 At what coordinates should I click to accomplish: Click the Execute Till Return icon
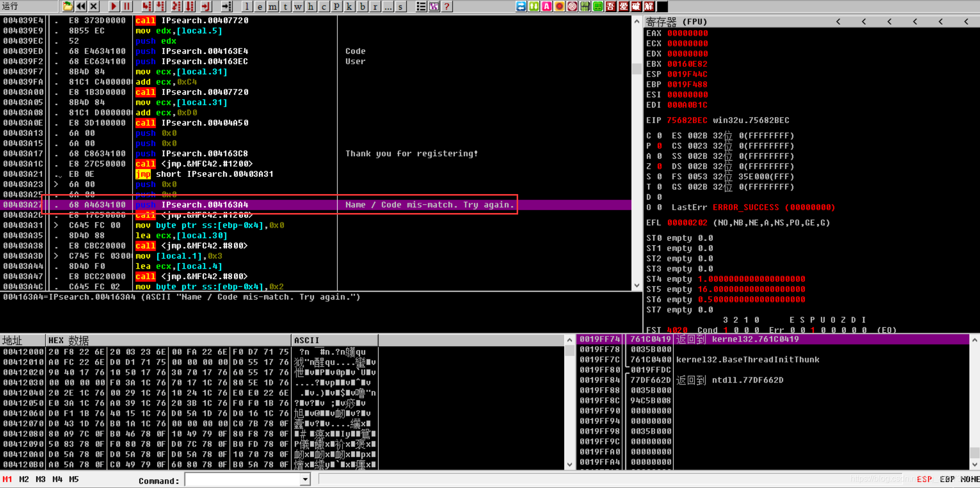pos(206,6)
